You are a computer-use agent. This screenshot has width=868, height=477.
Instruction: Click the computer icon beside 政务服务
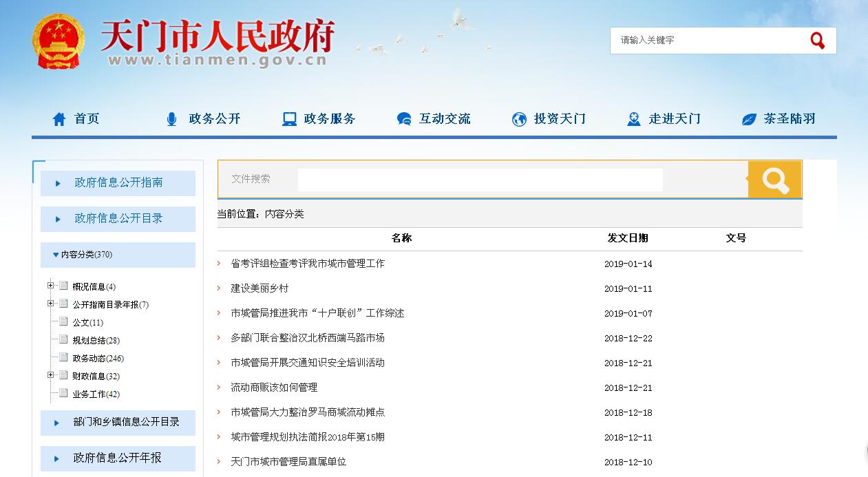[289, 119]
